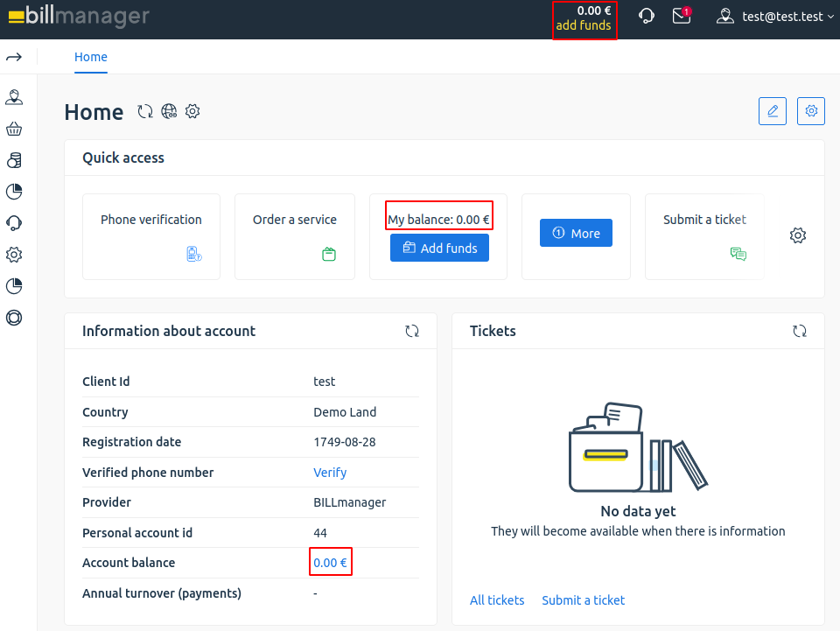The height and width of the screenshot is (631, 840).
Task: Open the All tickets link
Action: [x=497, y=600]
